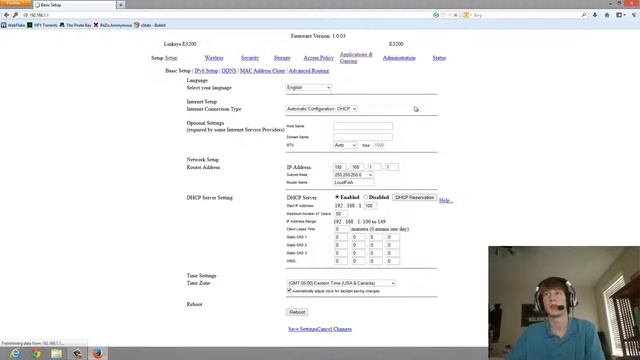The image size is (640, 360).
Task: Click first field of WINS row
Action: point(340,261)
